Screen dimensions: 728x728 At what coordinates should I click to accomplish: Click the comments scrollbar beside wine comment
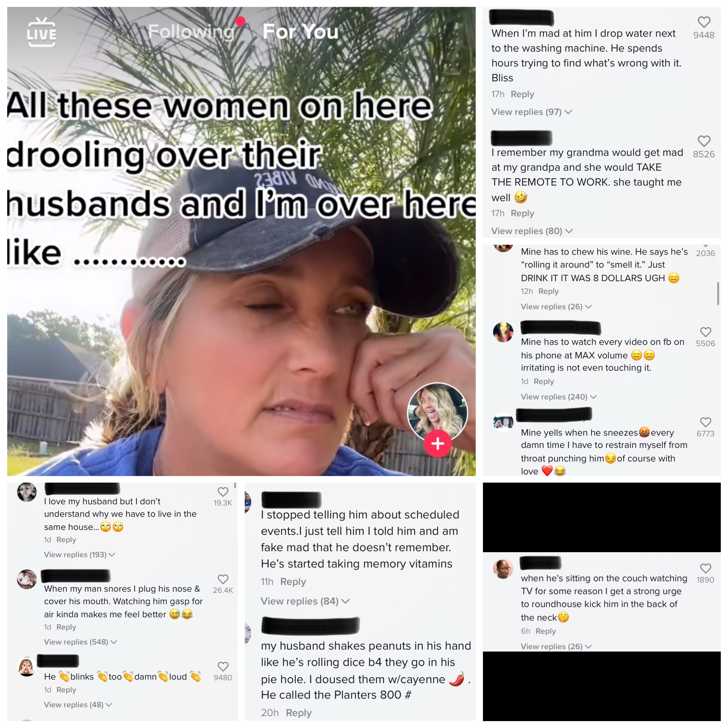tap(718, 294)
